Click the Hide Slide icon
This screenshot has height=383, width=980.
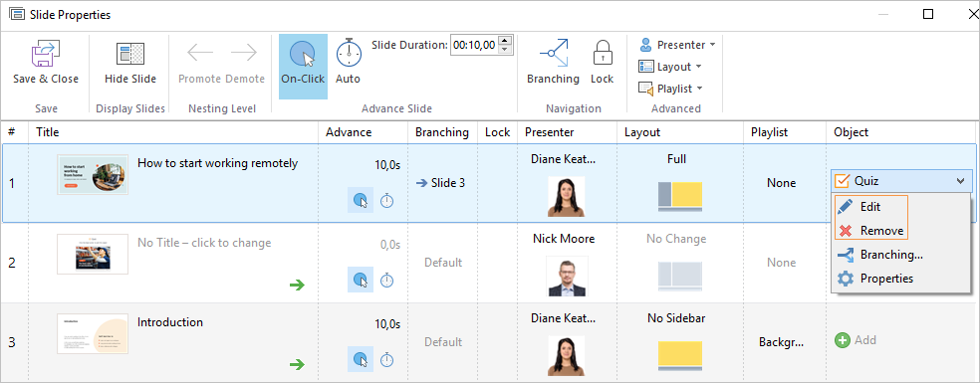tap(130, 54)
